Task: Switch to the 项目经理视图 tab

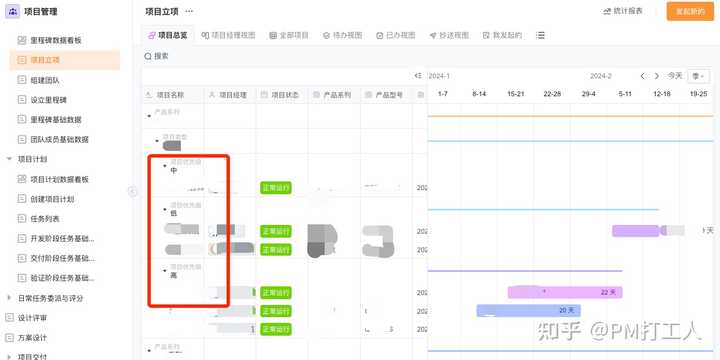Action: pyautogui.click(x=229, y=35)
